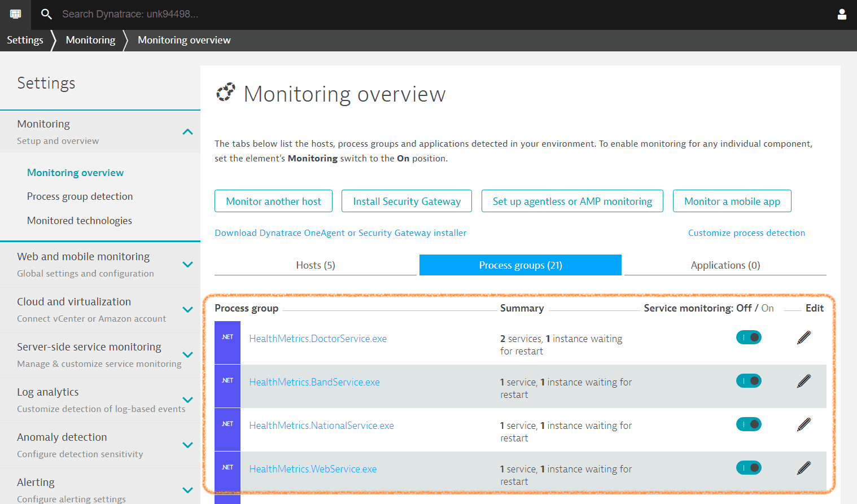Viewport: 857px width, 504px height.
Task: Click the Edit column header
Action: tap(814, 308)
